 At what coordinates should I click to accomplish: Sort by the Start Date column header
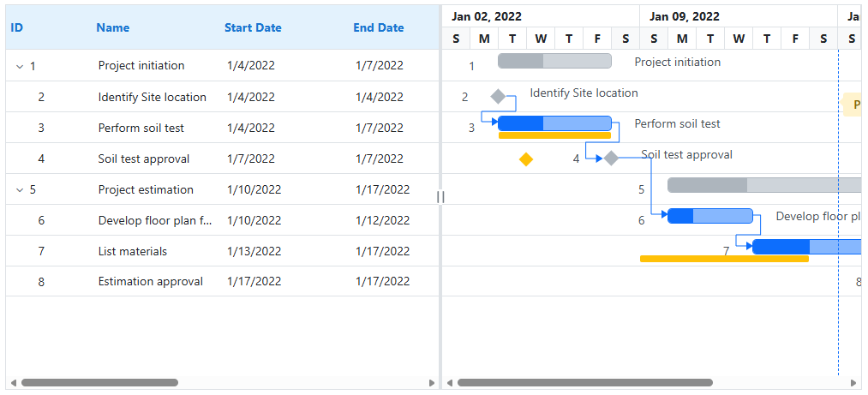pos(253,27)
